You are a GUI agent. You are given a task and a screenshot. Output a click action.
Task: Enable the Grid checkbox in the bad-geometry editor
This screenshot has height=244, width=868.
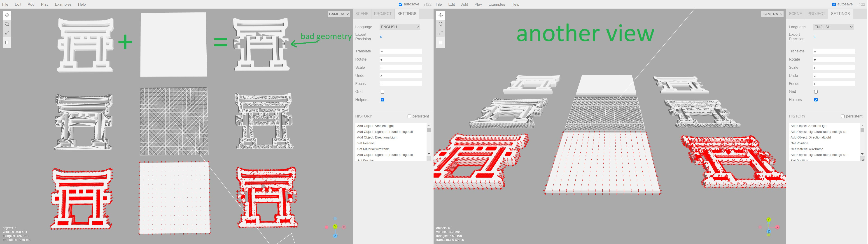[x=382, y=92]
